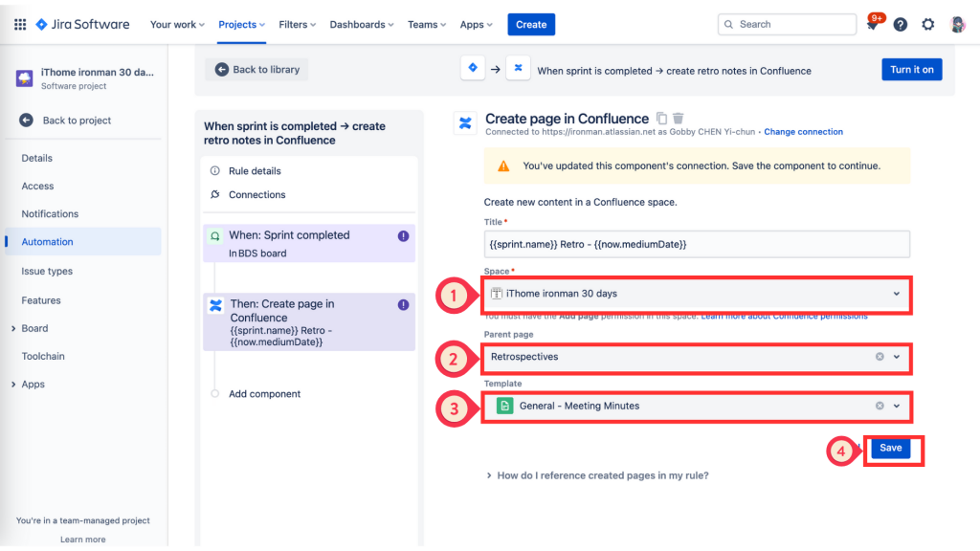The image size is (980, 551).
Task: Open the user profile avatar
Action: [x=957, y=24]
